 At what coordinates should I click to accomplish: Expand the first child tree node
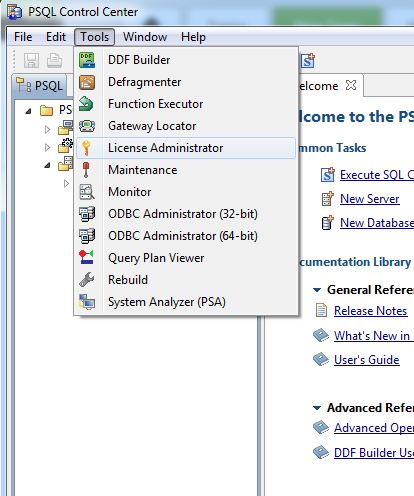coord(48,129)
